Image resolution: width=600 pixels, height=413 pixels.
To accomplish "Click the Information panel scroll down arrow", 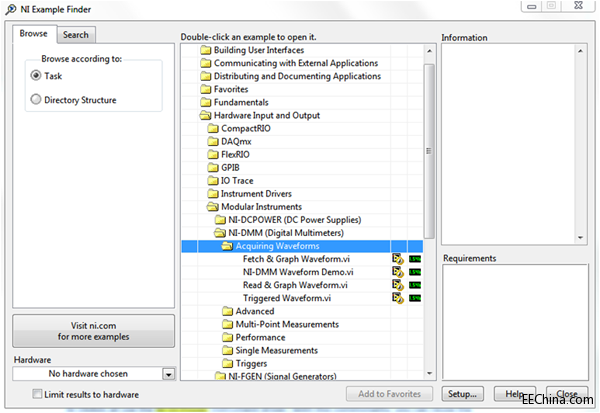I will click(x=580, y=238).
